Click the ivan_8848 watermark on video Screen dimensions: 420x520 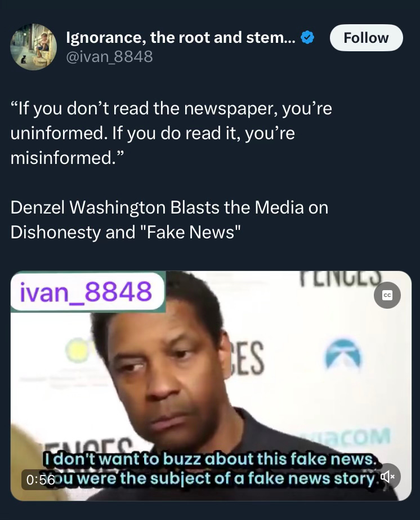coord(87,292)
